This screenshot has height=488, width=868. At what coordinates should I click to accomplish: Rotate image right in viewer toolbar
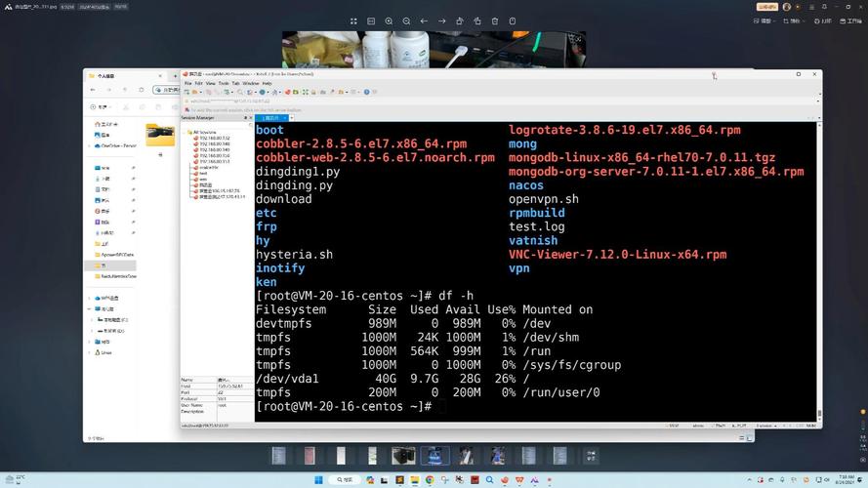coord(477,21)
